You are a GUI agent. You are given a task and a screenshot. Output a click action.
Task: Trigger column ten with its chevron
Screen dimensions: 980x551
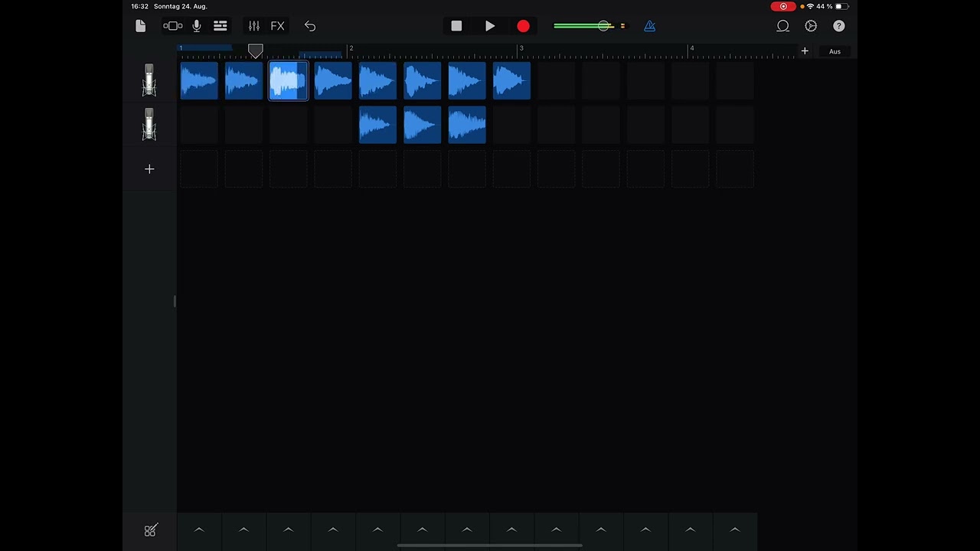(601, 530)
